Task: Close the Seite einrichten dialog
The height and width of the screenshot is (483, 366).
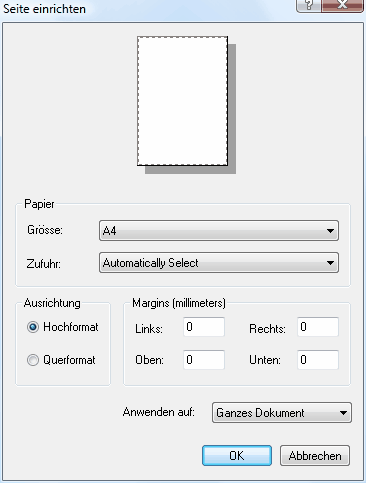Action: tap(342, 6)
